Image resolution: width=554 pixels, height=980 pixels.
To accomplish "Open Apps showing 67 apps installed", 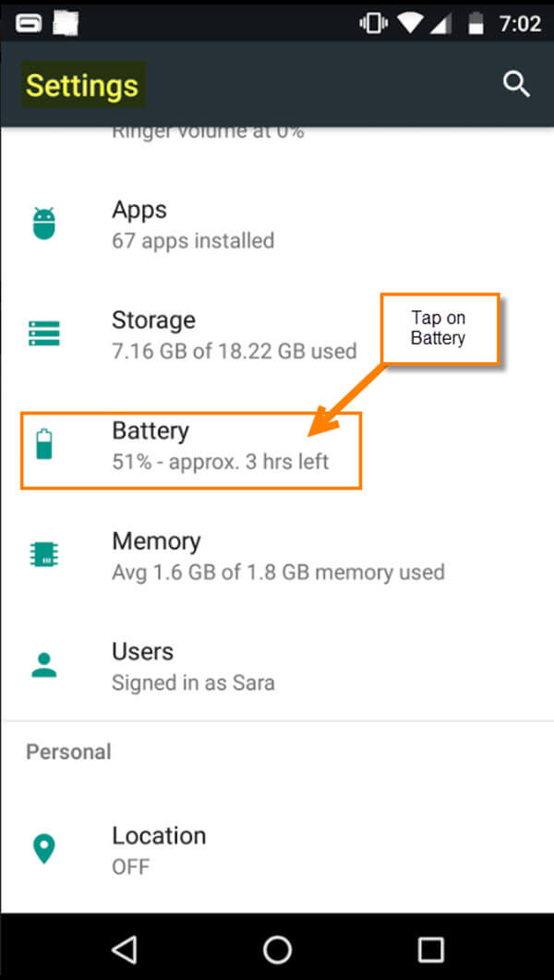I will pyautogui.click(x=185, y=224).
